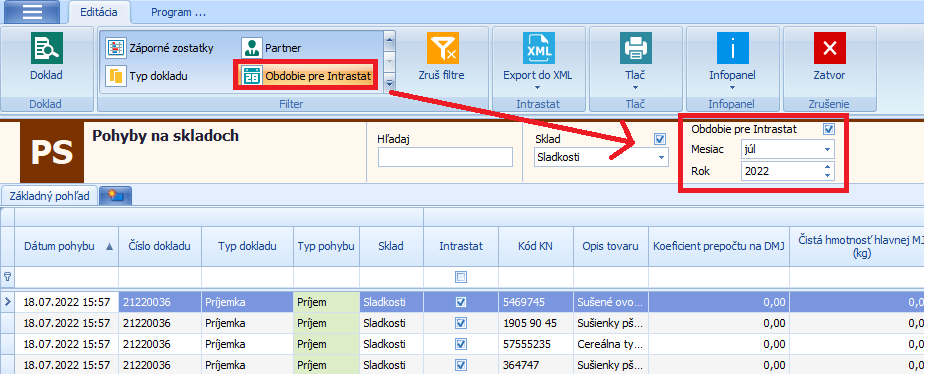
Task: Expand the filter gallery more arrow
Action: pos(390,83)
